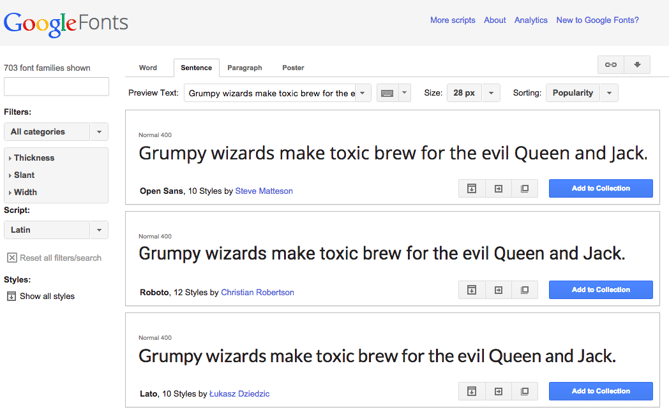Click the bookmark link icon at top right
The width and height of the screenshot is (669, 410).
(610, 65)
